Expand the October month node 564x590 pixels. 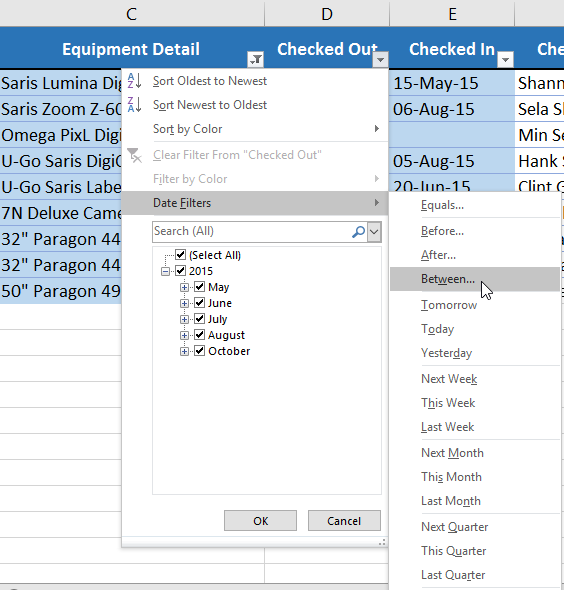184,351
